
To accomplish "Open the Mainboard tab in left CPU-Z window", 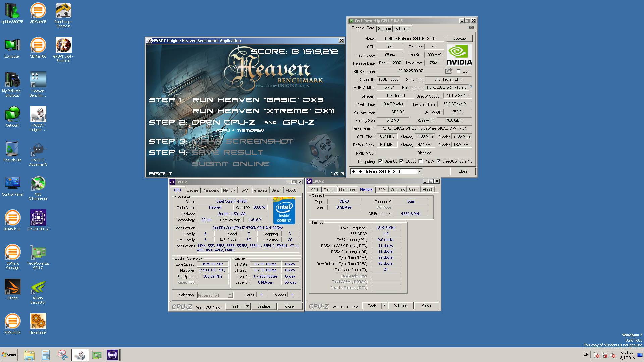I will (x=211, y=190).
